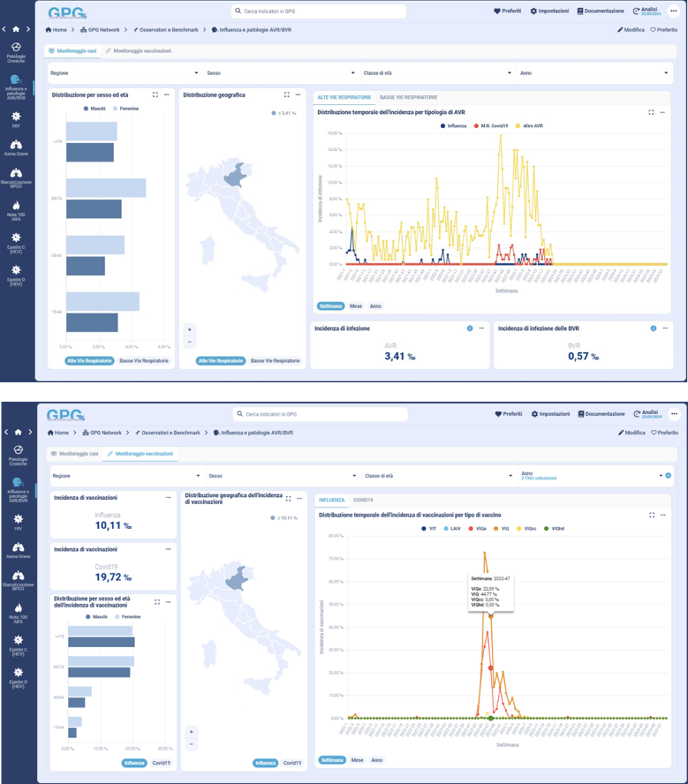Open fullscreen for Distribuzione geografica map panel
This screenshot has height=784, width=688.
(287, 95)
